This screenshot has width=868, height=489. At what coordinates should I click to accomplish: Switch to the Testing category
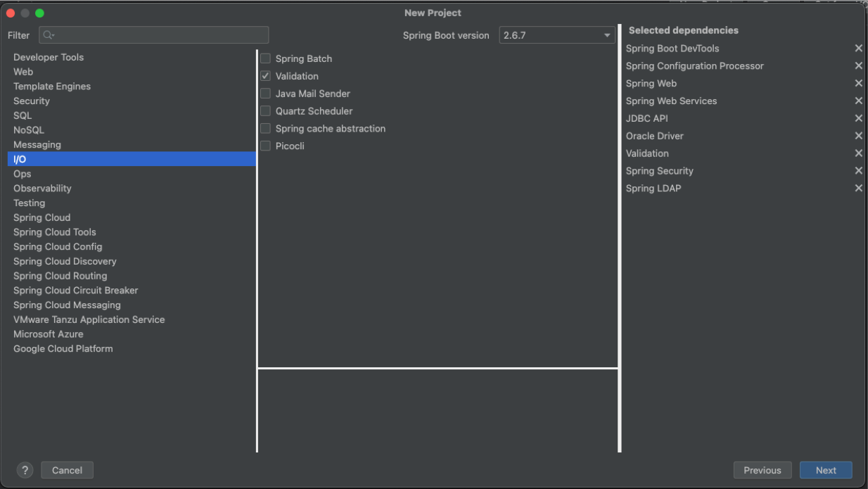pos(29,203)
